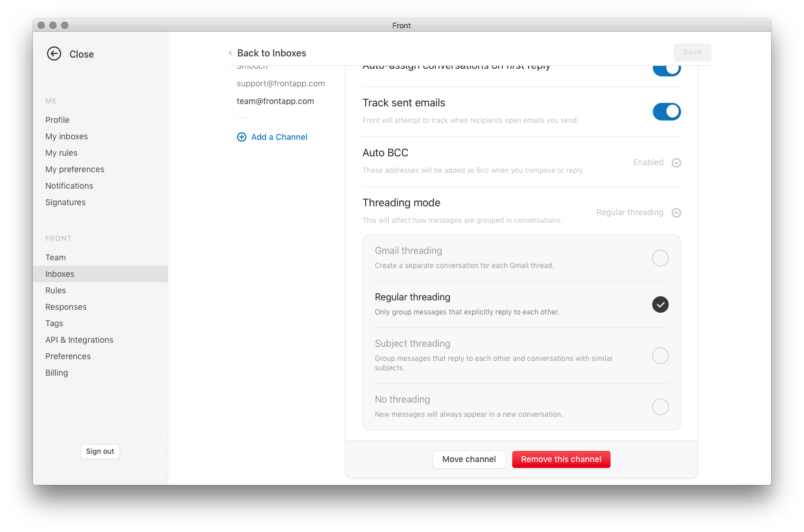Click the plus icon to Add a Channel
This screenshot has width=804, height=532.
(x=242, y=136)
